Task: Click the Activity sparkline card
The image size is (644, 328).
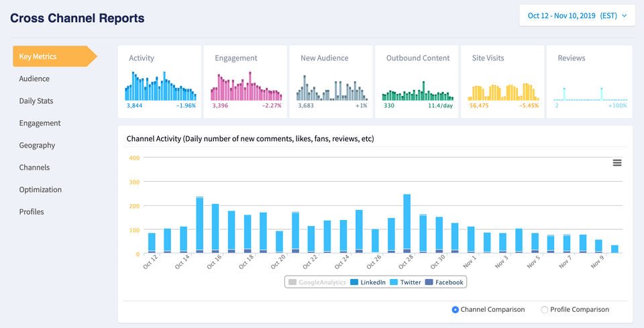Action: (x=160, y=82)
